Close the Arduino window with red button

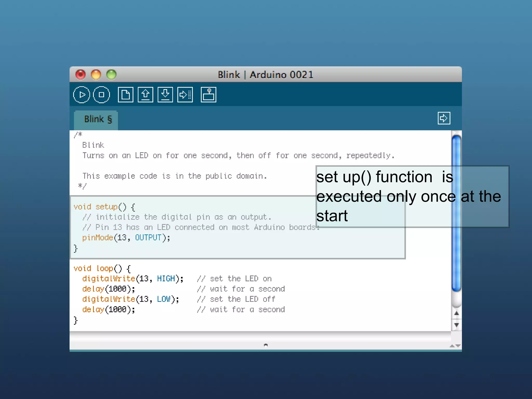(81, 75)
